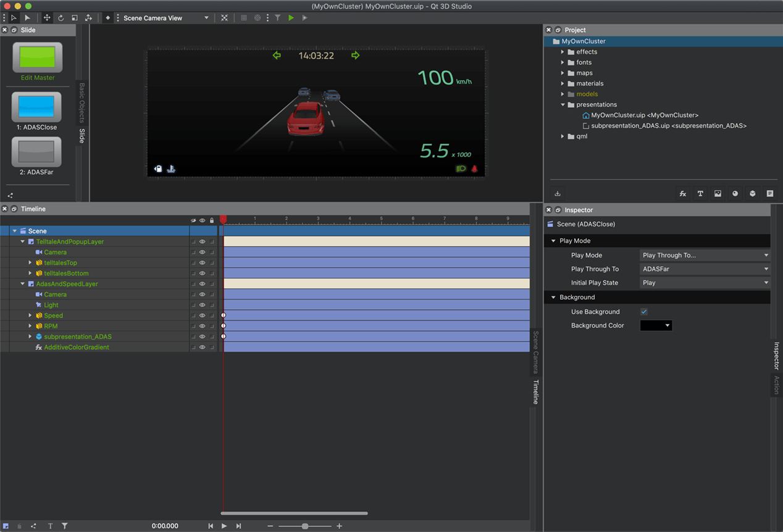
Task: Open the Scene Camera View dropdown
Action: click(164, 17)
